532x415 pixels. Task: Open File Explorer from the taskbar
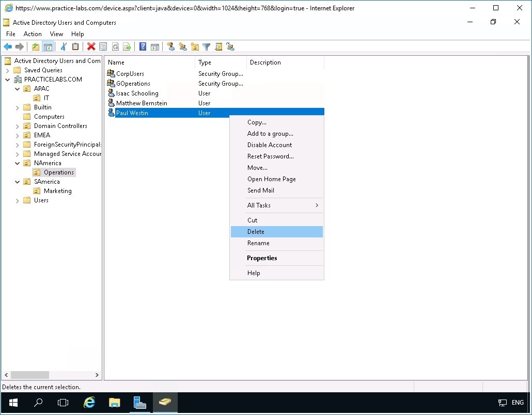coord(114,403)
